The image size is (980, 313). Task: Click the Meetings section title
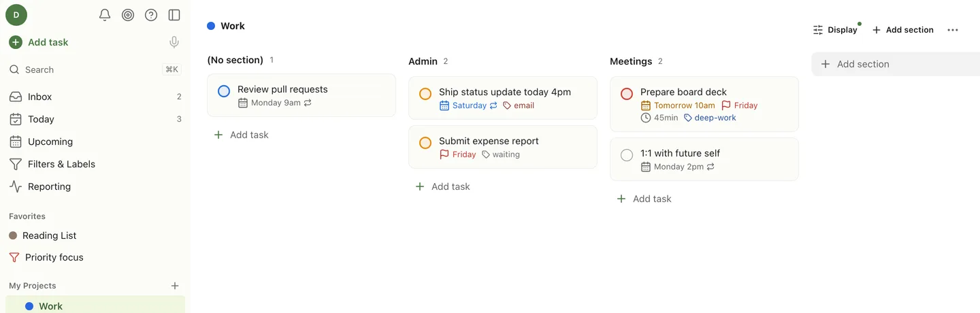click(x=631, y=61)
